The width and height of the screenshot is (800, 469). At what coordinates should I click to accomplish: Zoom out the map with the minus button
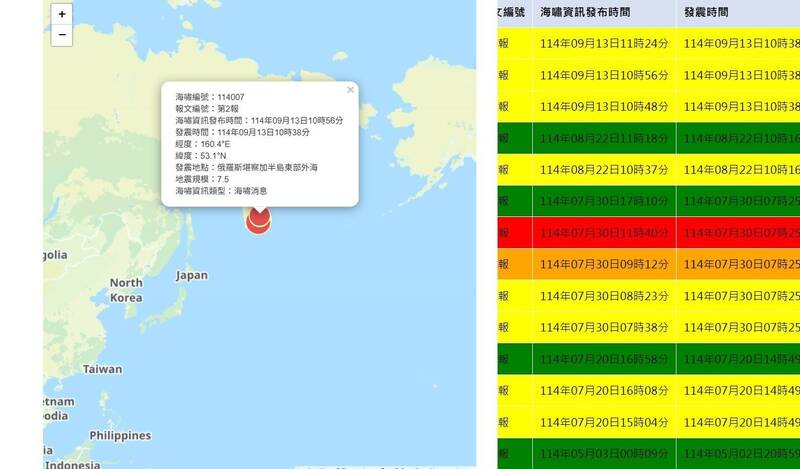(x=62, y=35)
